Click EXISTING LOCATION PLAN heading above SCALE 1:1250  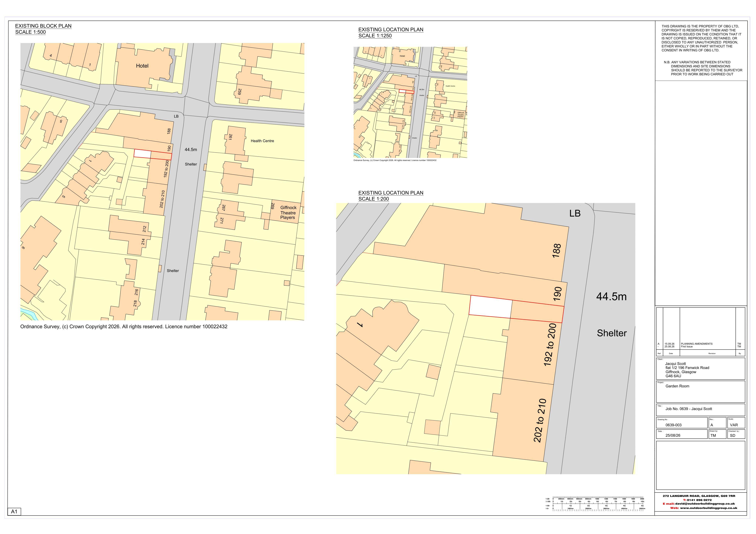(391, 30)
